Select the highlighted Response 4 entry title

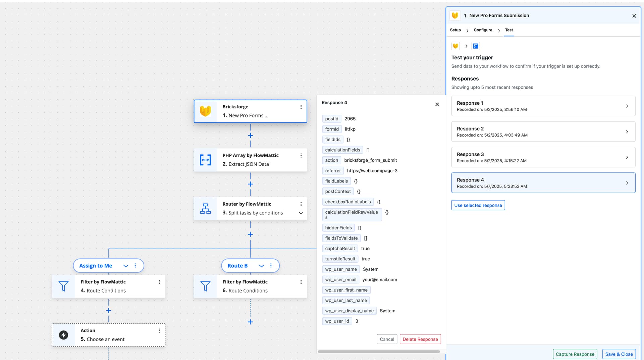point(470,180)
